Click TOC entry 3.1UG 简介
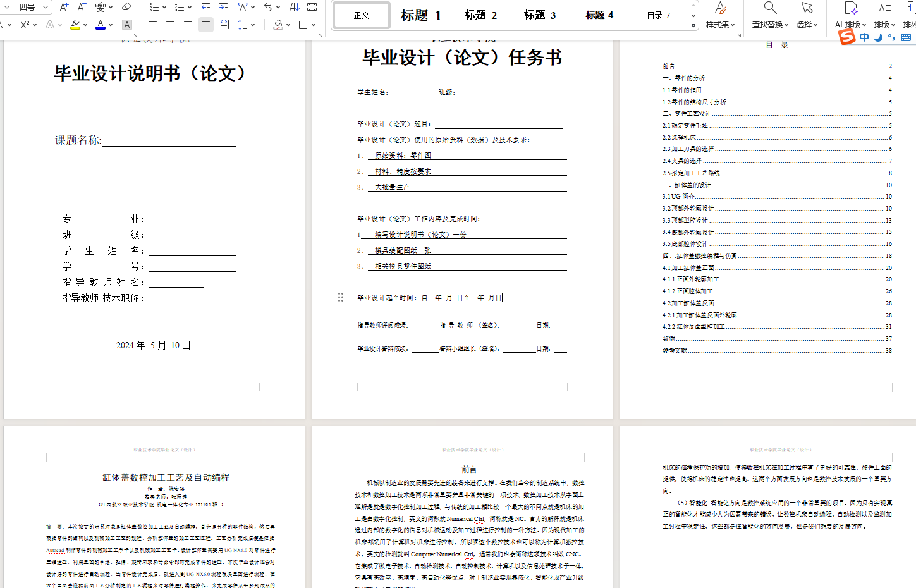Screen dimensions: 916x588 tap(777, 197)
